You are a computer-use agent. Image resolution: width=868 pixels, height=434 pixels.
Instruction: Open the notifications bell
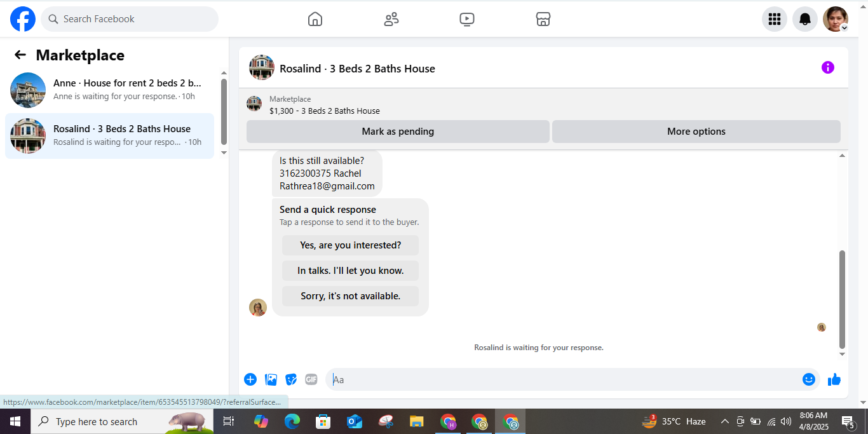tap(805, 19)
